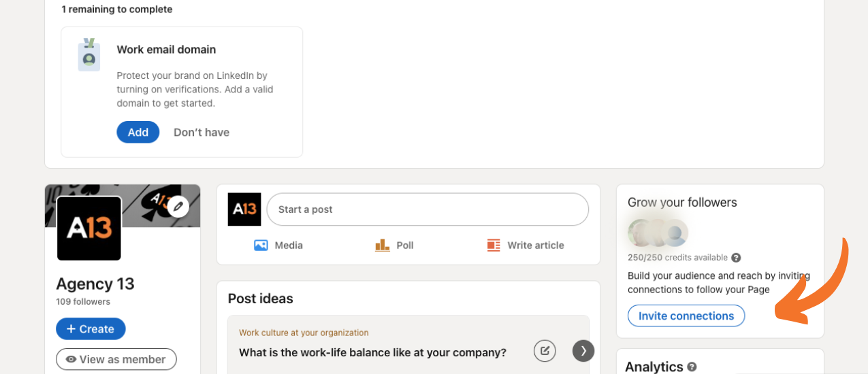Advance to next post idea with arrow
Screen dimensions: 868x374
tap(583, 351)
